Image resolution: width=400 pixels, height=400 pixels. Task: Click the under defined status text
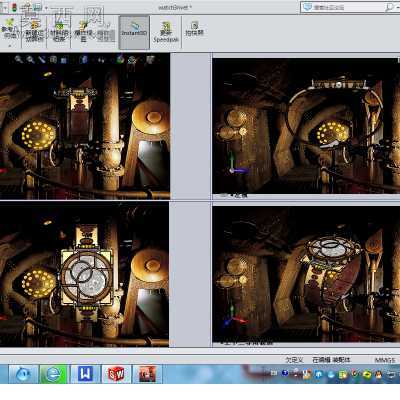(x=294, y=360)
